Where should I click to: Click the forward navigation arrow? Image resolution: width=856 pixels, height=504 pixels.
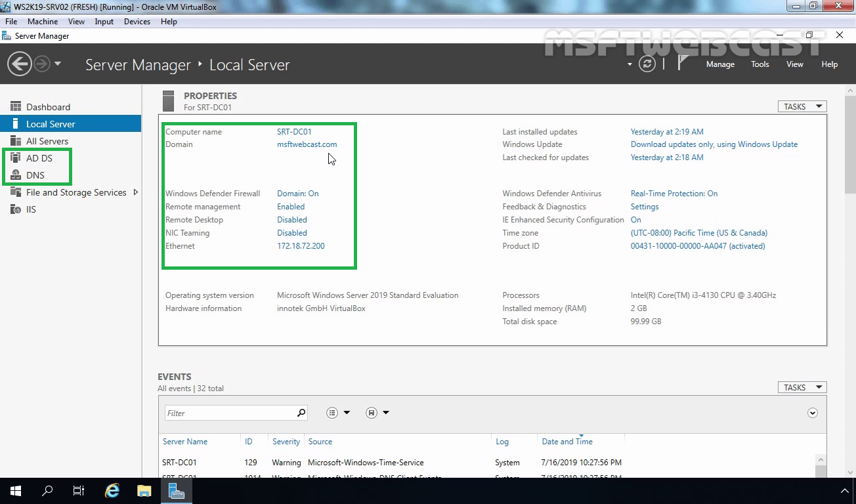[41, 64]
